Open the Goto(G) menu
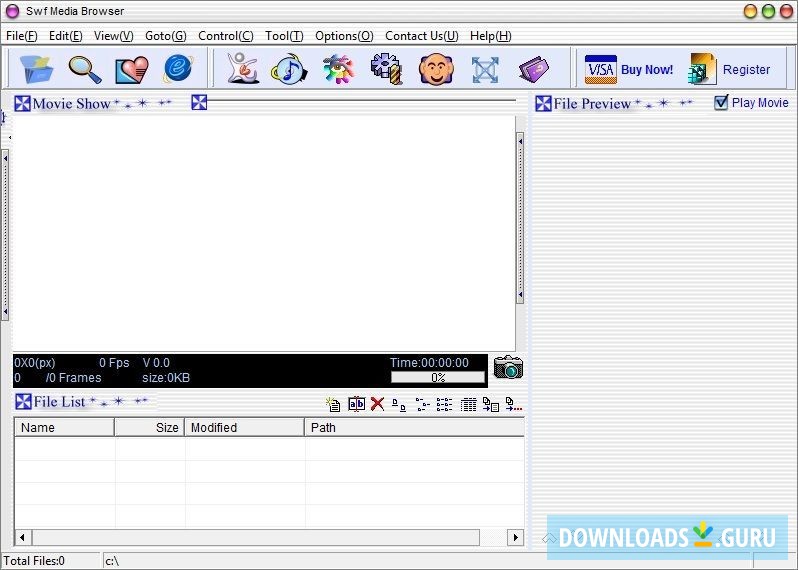798x570 pixels. point(165,36)
